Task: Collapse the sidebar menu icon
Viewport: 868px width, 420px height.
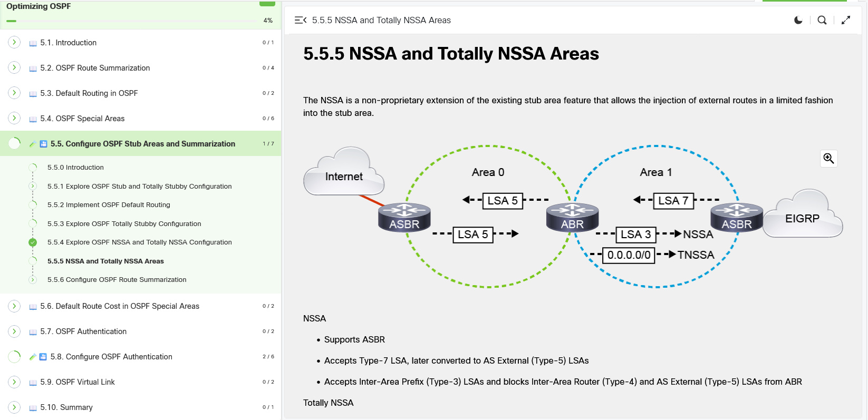Action: 301,20
